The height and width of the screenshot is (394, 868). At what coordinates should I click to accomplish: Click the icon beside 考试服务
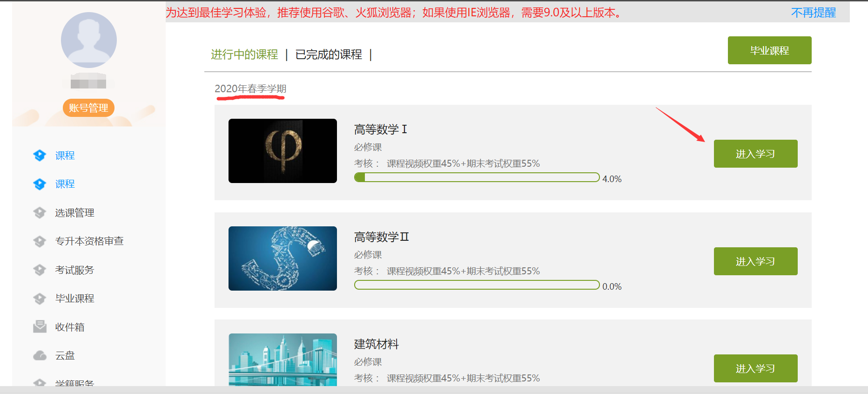click(40, 270)
